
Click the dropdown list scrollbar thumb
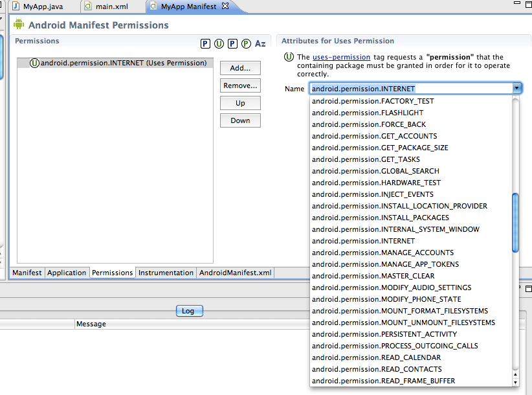pyautogui.click(x=515, y=222)
